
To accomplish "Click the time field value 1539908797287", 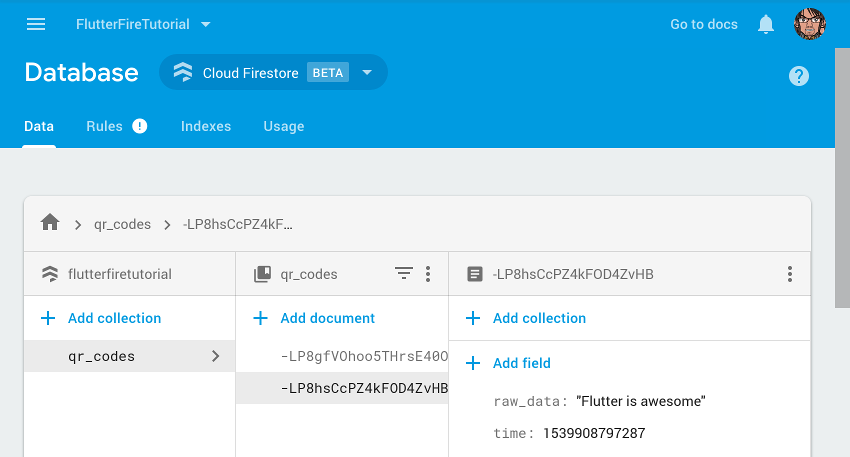I will point(594,433).
